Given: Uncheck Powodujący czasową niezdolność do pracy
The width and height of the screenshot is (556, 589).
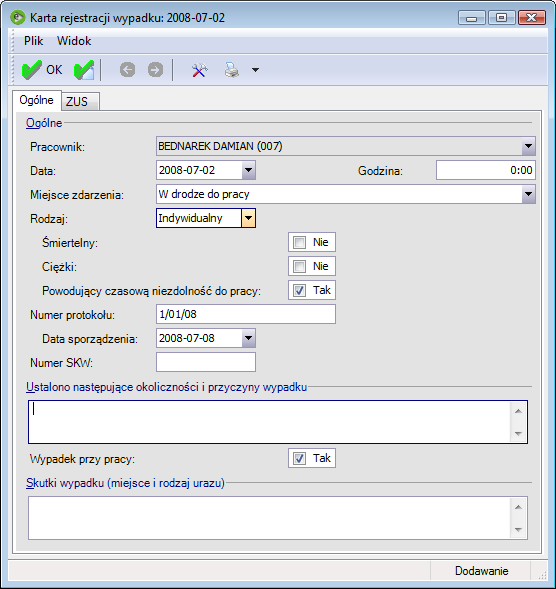Looking at the screenshot, I should pos(299,290).
